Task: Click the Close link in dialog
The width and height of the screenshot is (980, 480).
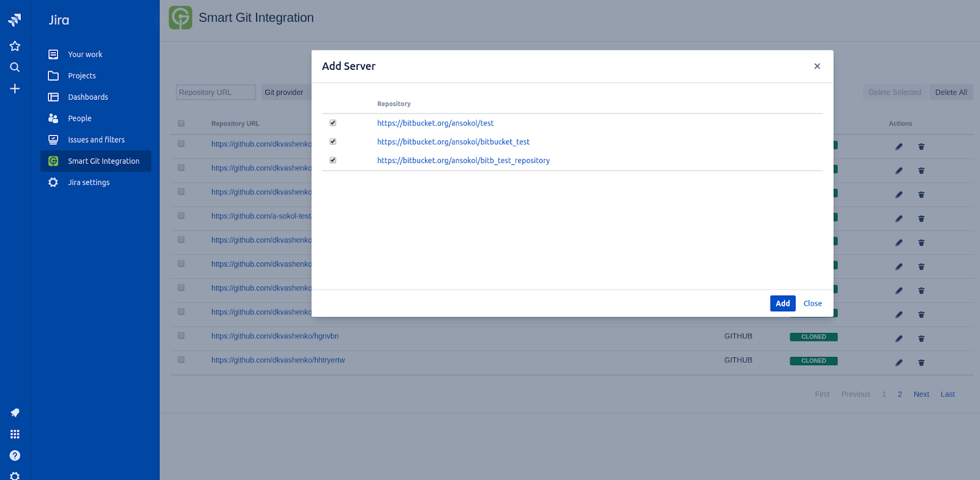Action: [812, 303]
